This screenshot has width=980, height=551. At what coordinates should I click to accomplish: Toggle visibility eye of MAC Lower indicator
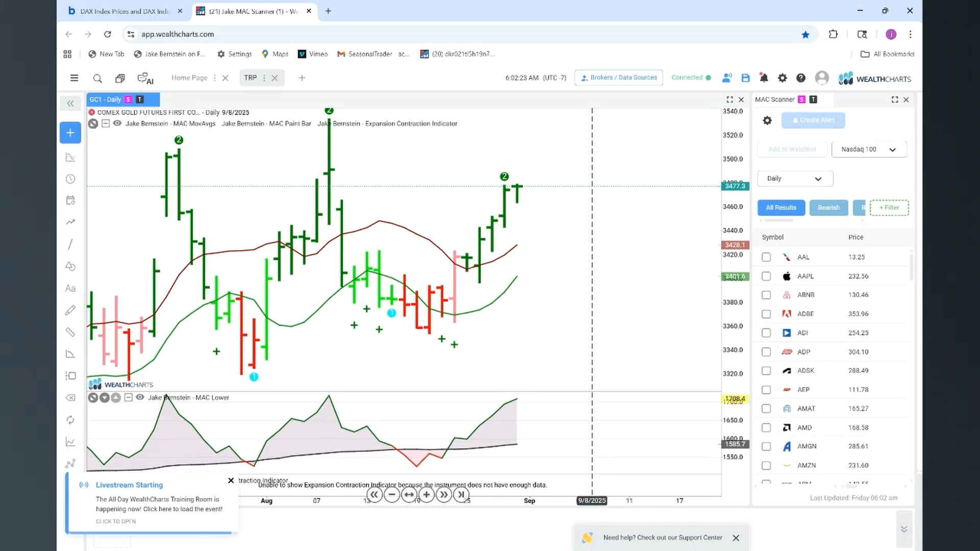pos(140,397)
